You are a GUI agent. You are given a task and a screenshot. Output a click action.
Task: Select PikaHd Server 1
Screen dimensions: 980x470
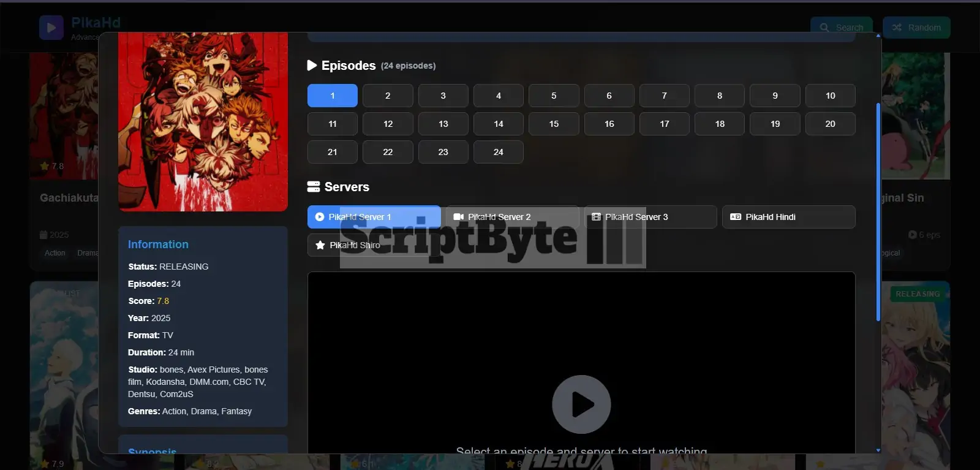[374, 217]
